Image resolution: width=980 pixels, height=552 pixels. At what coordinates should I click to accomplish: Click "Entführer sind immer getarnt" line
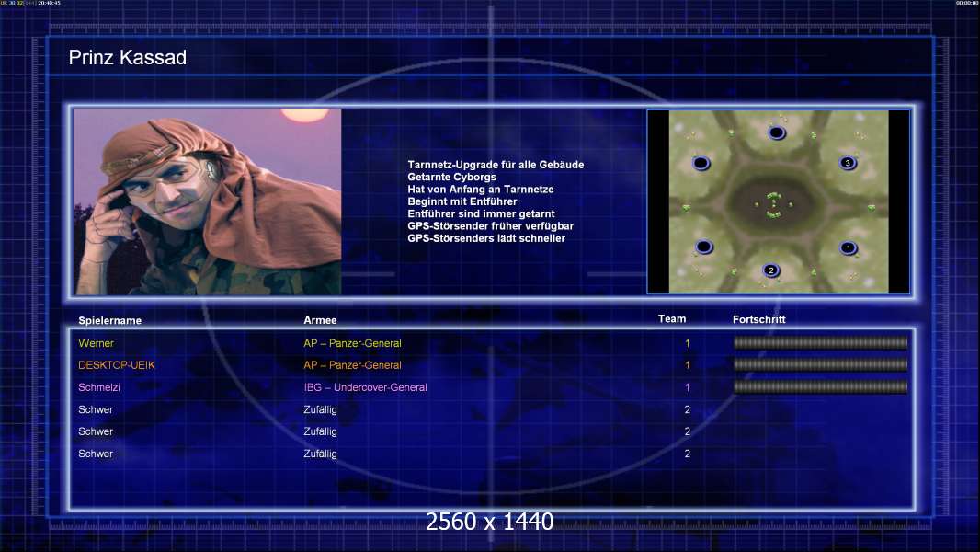[481, 213]
